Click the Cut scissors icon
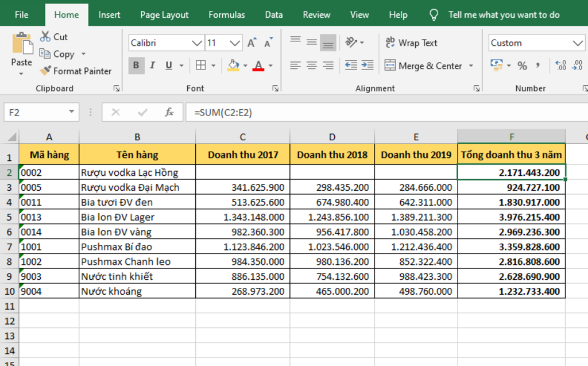Image resolution: width=588 pixels, height=366 pixels. [45, 37]
